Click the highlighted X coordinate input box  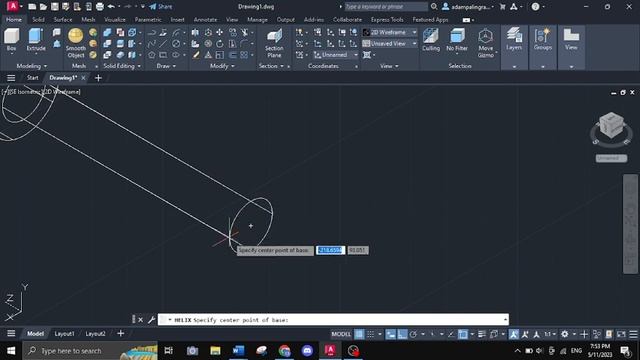tap(330, 250)
